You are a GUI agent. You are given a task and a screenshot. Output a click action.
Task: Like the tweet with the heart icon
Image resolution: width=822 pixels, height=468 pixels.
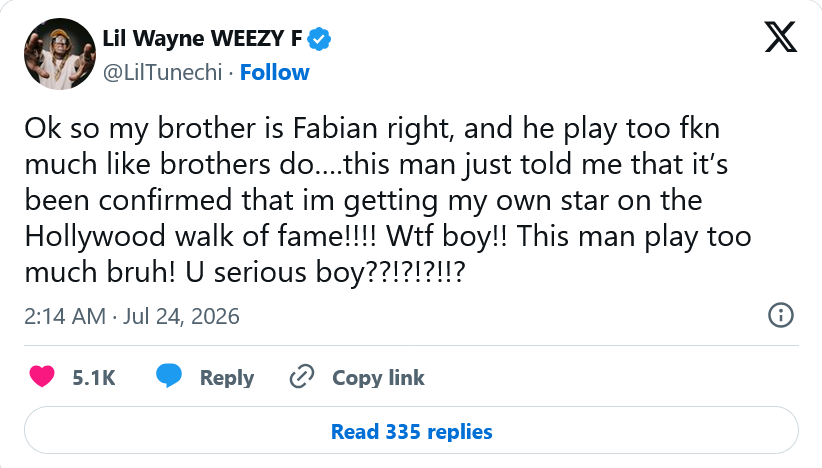click(x=42, y=377)
